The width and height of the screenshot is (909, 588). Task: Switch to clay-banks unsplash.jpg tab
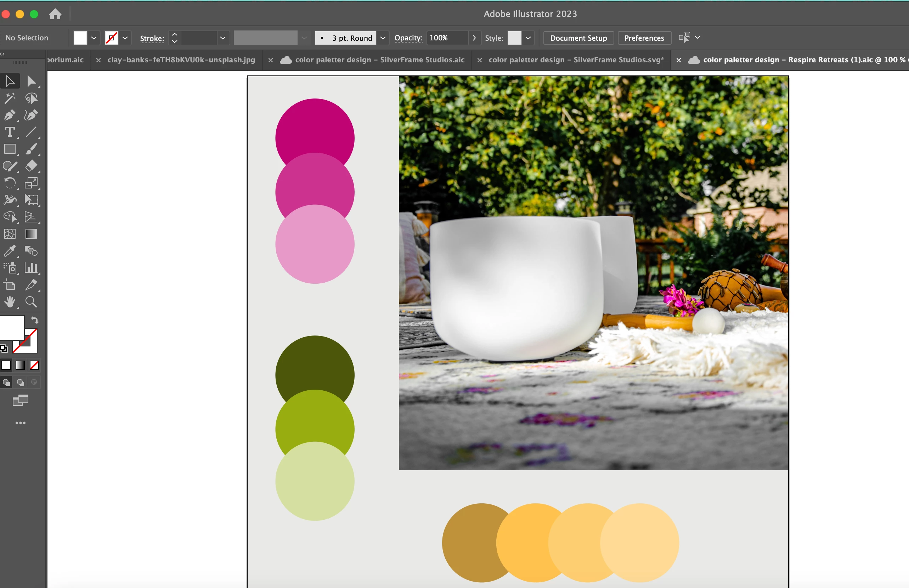181,60
